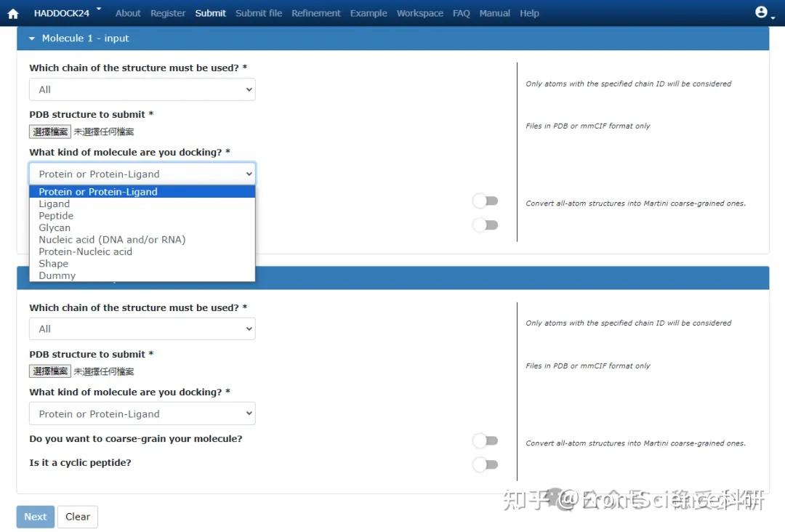785x532 pixels.
Task: Select Glycan as the molecule type
Action: click(54, 227)
